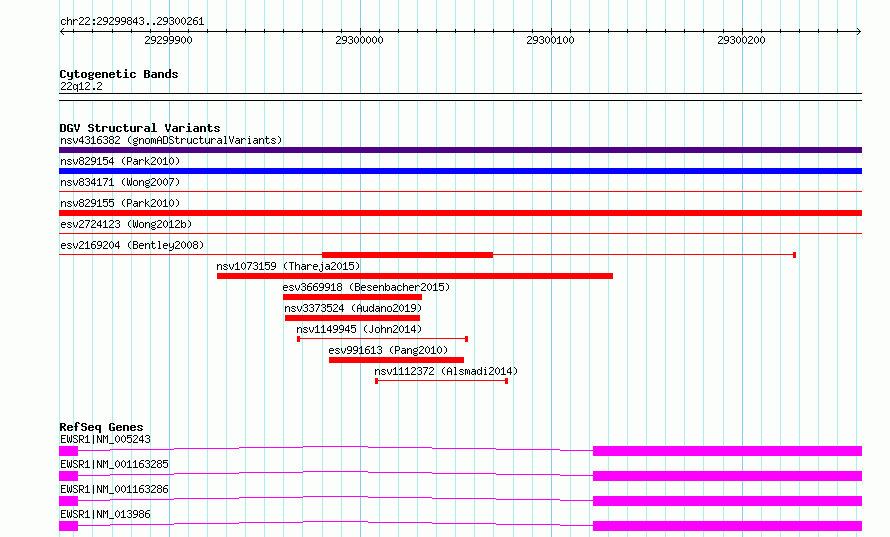Select the esv3669918 (Besenbacher2015) bar

pos(352,297)
